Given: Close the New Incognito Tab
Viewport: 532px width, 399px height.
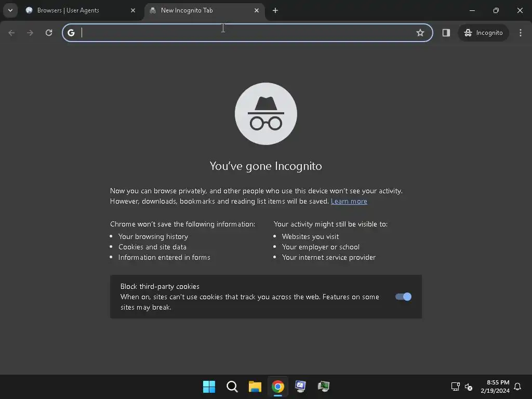Looking at the screenshot, I should (x=257, y=10).
